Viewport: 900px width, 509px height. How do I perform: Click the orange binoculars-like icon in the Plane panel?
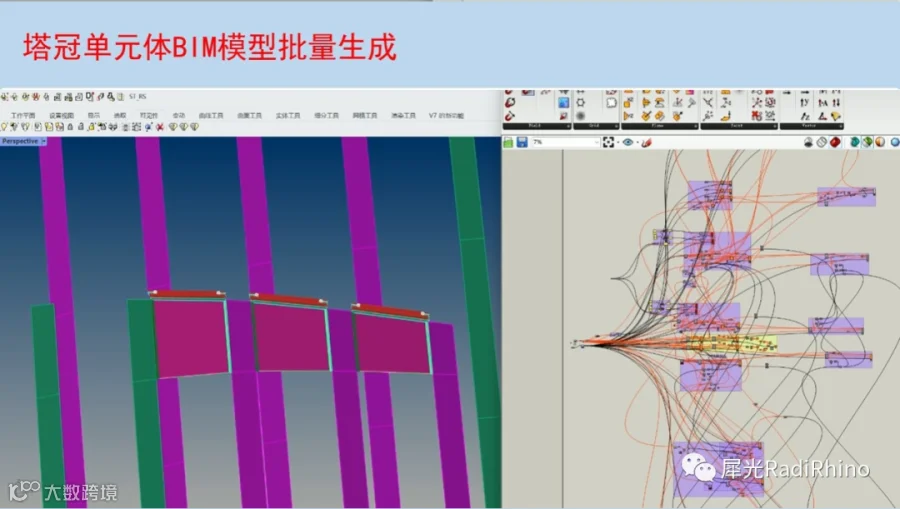pos(660,102)
